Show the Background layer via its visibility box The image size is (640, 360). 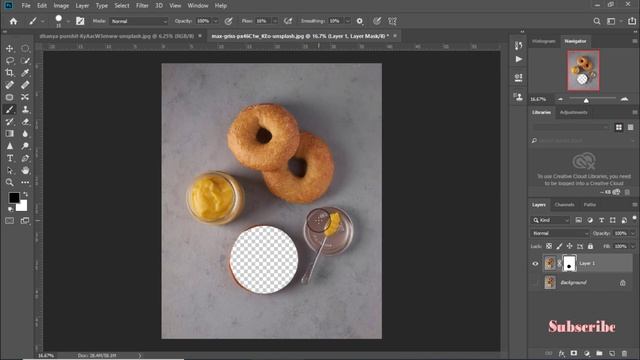point(535,282)
